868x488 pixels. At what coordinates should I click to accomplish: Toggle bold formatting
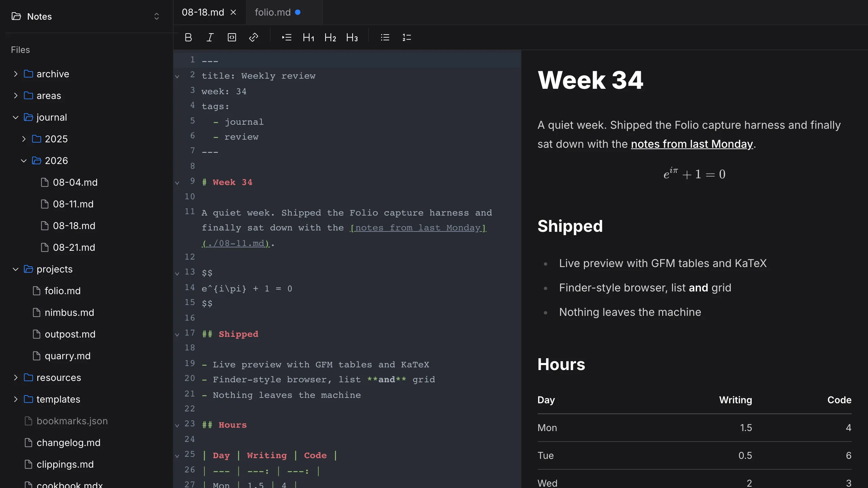click(188, 37)
